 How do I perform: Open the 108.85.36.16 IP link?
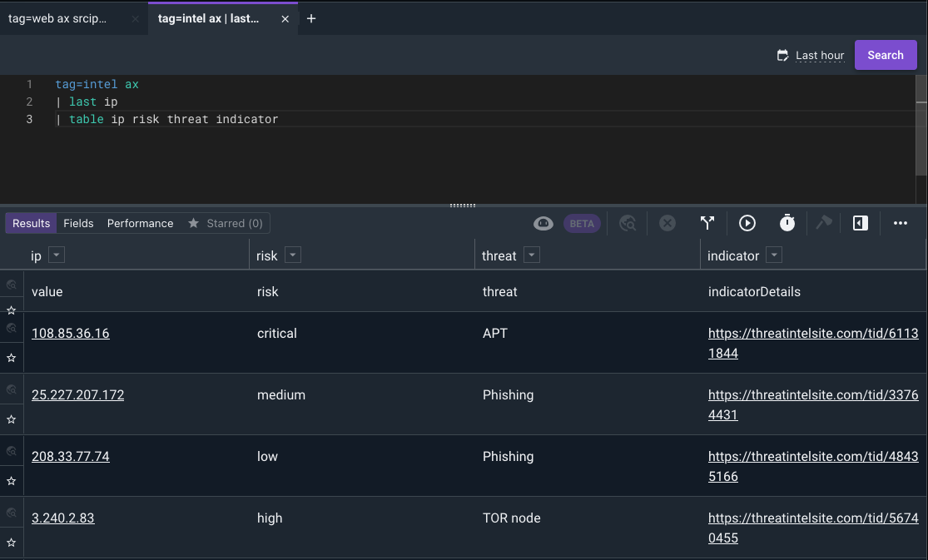tap(71, 334)
